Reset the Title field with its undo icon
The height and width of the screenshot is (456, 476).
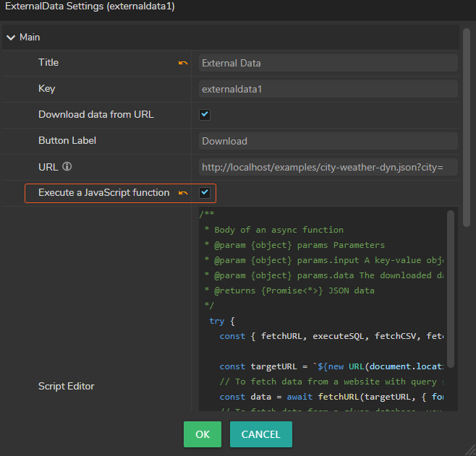point(183,63)
